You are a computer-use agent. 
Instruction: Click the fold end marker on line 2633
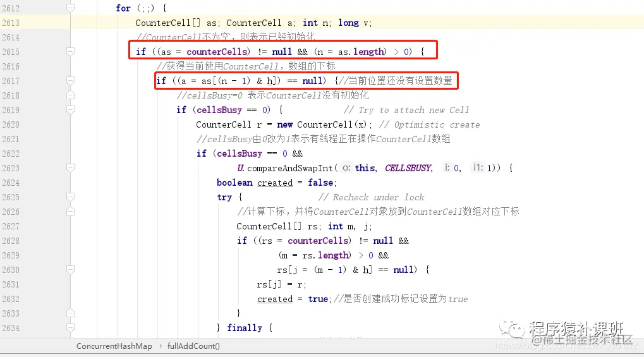71,313
